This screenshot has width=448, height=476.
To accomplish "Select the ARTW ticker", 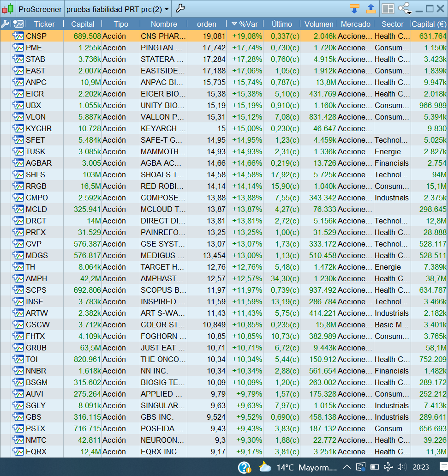I will click(x=37, y=313).
